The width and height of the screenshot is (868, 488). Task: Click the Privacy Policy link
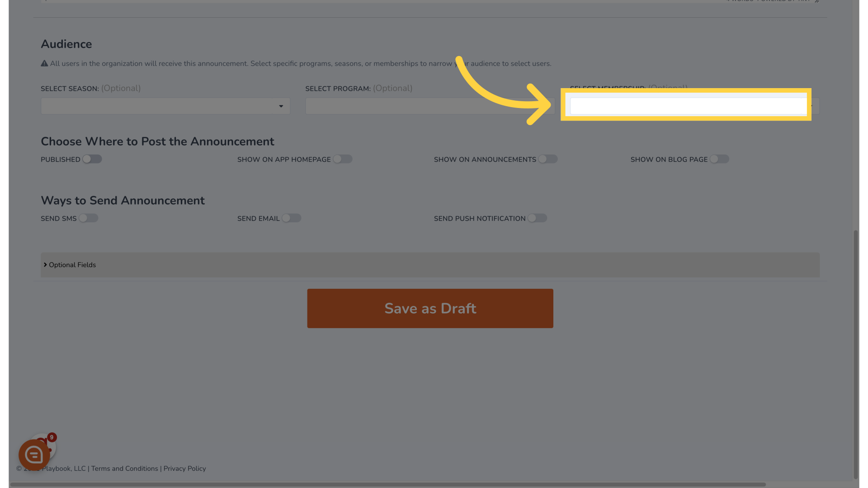coord(185,468)
